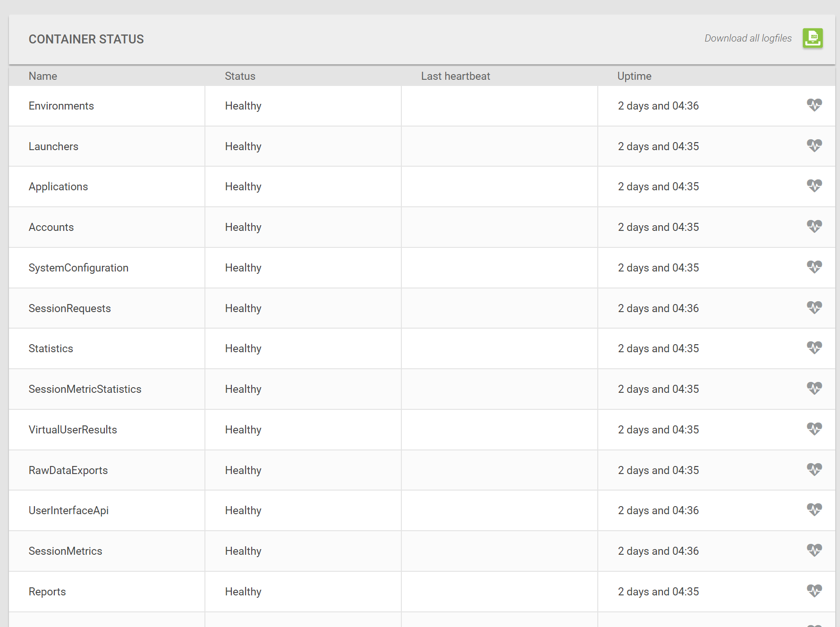Click heartbeat icon in UserInterfaceApi row
The height and width of the screenshot is (627, 840).
(814, 509)
